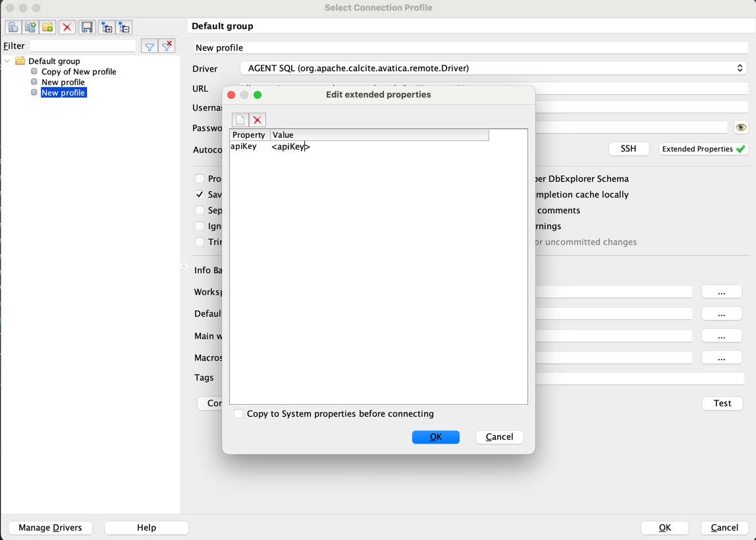Apply the profile filter funnel icon
This screenshot has width=756, height=540.
pyautogui.click(x=149, y=46)
